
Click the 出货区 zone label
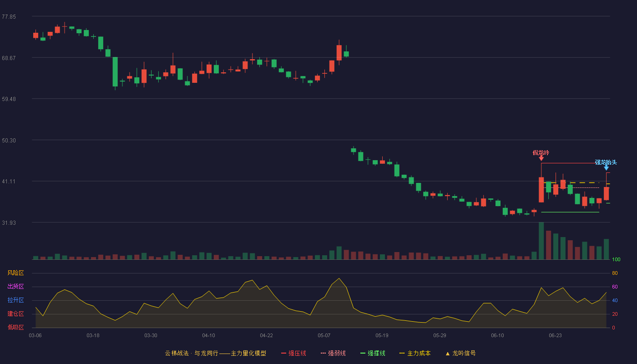coord(15,287)
